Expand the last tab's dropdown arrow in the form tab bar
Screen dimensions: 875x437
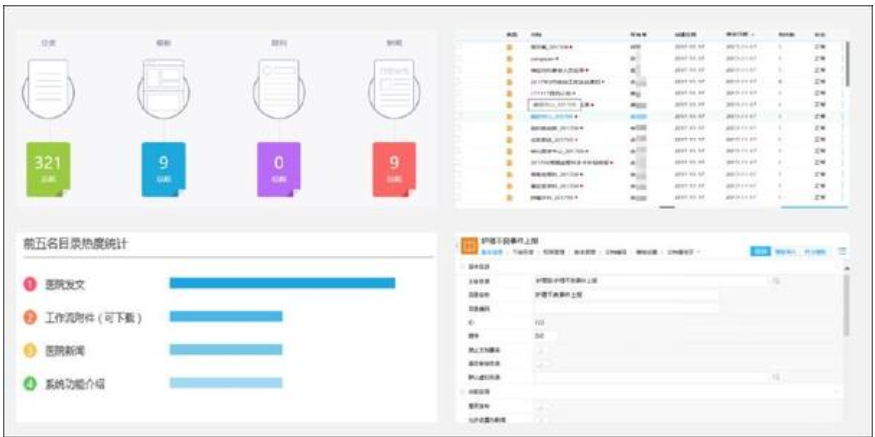tap(699, 252)
